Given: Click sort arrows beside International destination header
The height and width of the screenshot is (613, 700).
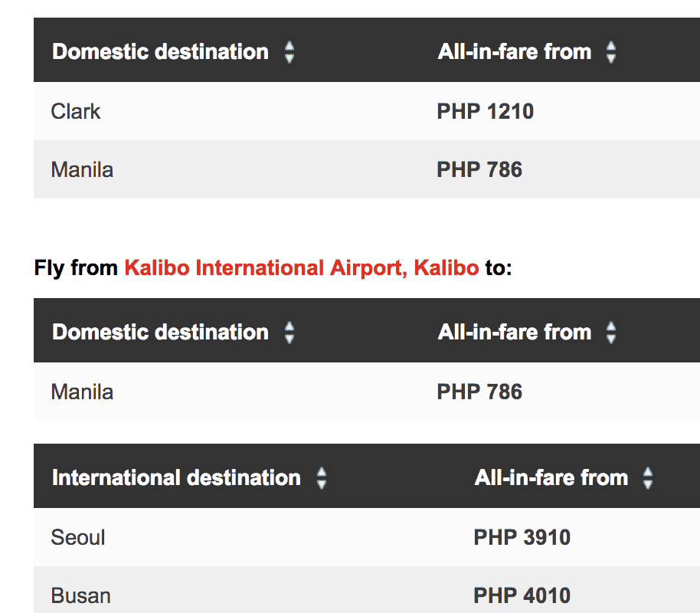Looking at the screenshot, I should (322, 478).
